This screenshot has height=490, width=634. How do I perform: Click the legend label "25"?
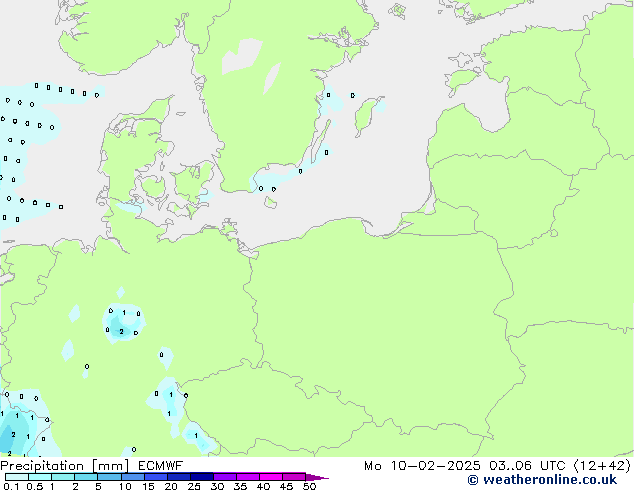(194, 486)
